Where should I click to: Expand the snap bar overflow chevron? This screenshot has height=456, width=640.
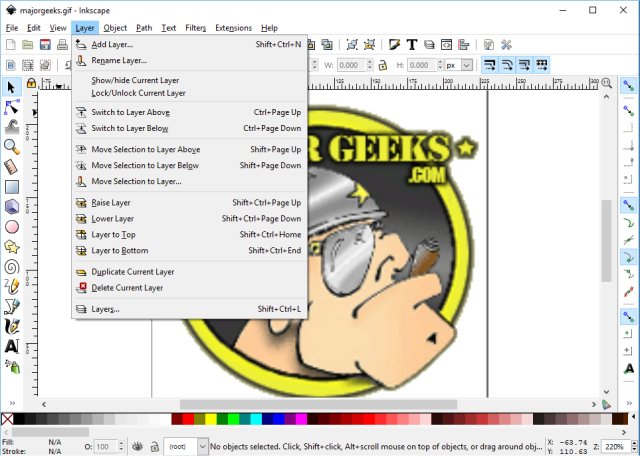coord(629,403)
